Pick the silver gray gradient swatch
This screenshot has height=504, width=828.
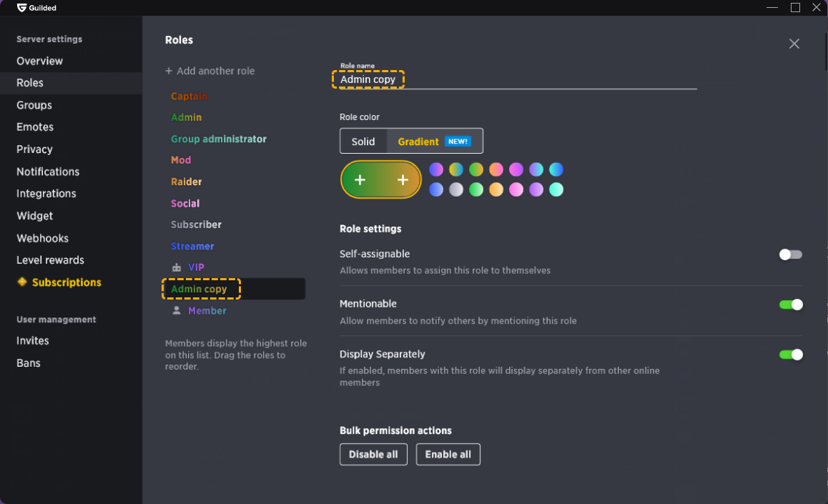pyautogui.click(x=456, y=189)
